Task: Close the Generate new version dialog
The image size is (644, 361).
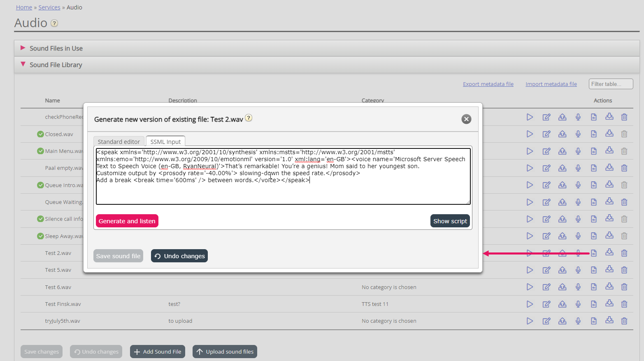Action: click(x=466, y=119)
